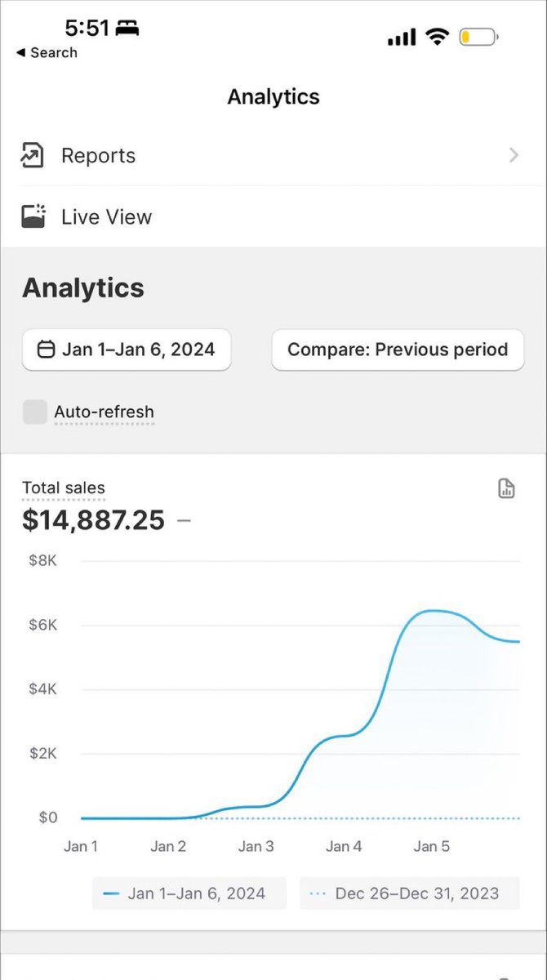Open the Jan 1–Jan 6, 2024 date picker
This screenshot has height=980, width=547.
click(127, 350)
